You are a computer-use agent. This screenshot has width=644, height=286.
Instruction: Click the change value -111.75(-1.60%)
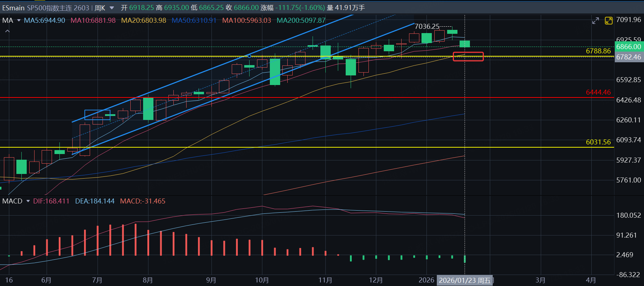click(x=300, y=8)
